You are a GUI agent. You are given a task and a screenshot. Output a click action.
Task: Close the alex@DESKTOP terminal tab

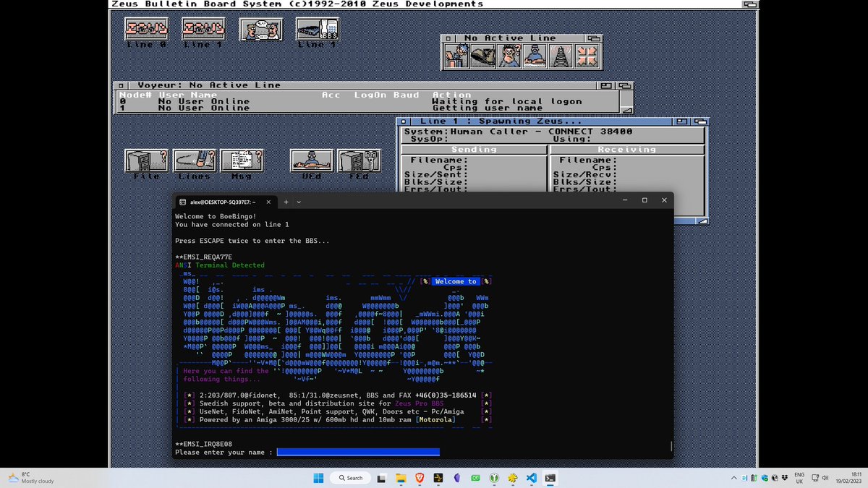pyautogui.click(x=268, y=202)
